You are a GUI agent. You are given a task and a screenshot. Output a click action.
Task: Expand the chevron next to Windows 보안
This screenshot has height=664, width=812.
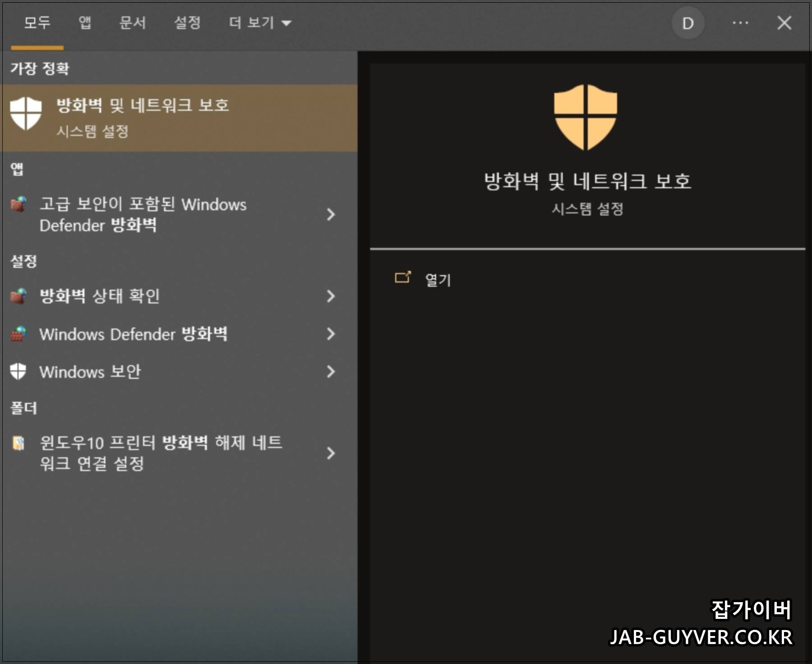tap(331, 371)
